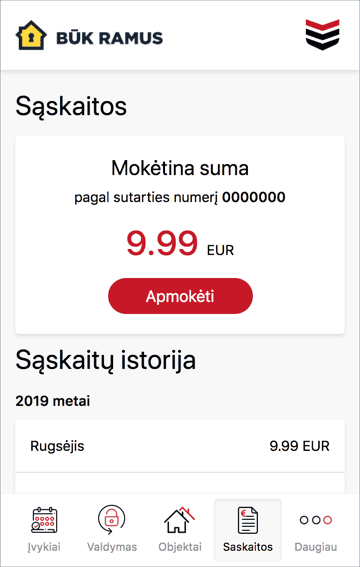Click the BŪK RAMUS brand text

click(110, 38)
